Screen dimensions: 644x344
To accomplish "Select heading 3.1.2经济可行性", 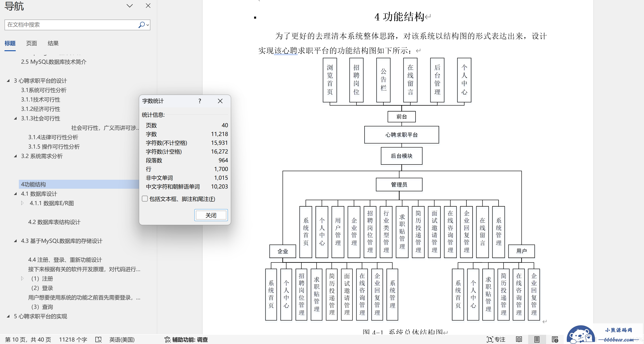I will [x=40, y=109].
